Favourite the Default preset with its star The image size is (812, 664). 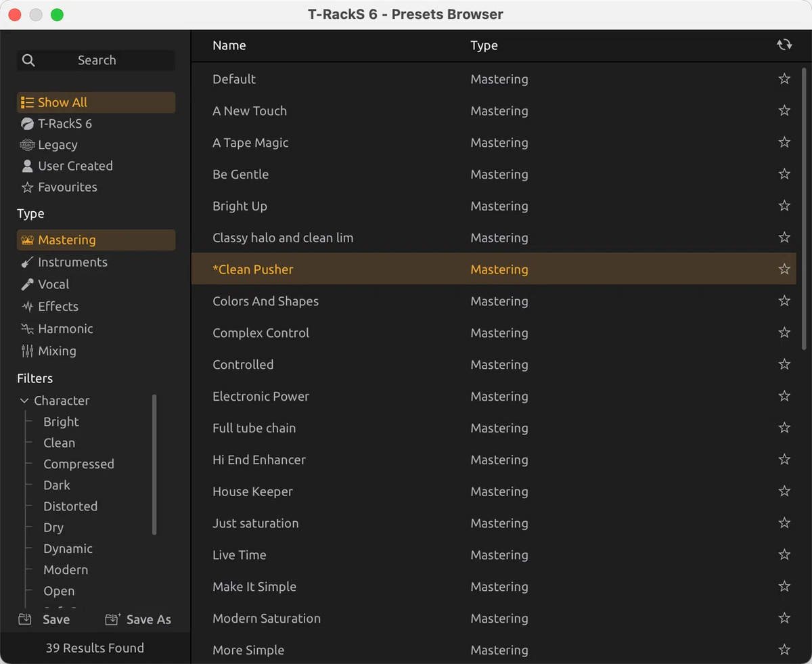784,79
